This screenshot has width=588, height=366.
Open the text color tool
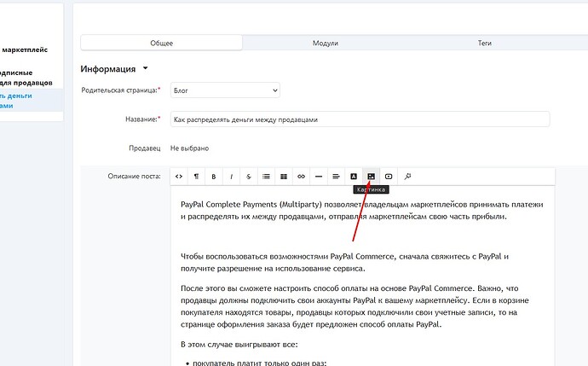point(354,177)
